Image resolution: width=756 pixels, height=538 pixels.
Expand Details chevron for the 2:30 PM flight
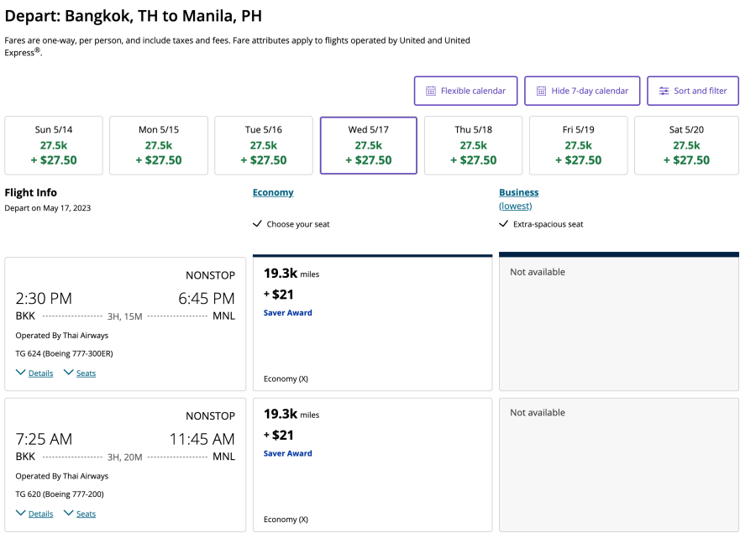click(x=21, y=373)
